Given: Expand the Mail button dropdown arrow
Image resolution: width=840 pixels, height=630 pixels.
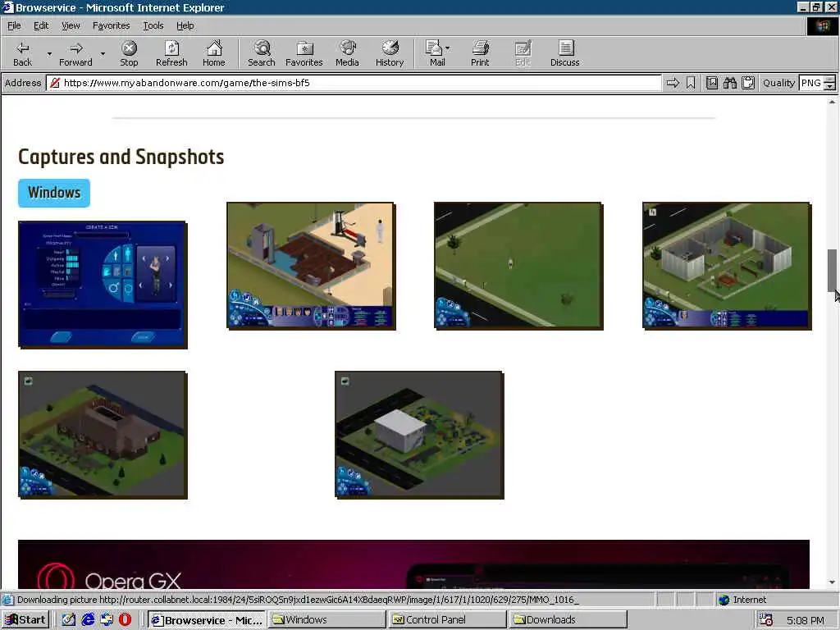Looking at the screenshot, I should pyautogui.click(x=447, y=48).
